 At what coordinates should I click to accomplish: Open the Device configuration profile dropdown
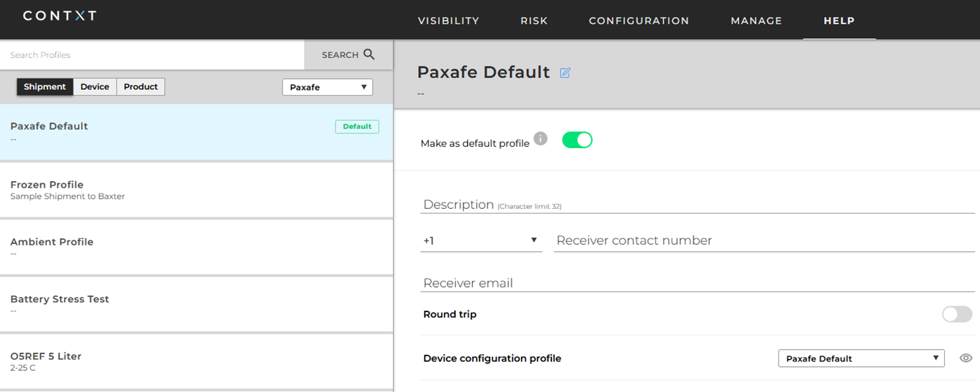pyautogui.click(x=861, y=358)
